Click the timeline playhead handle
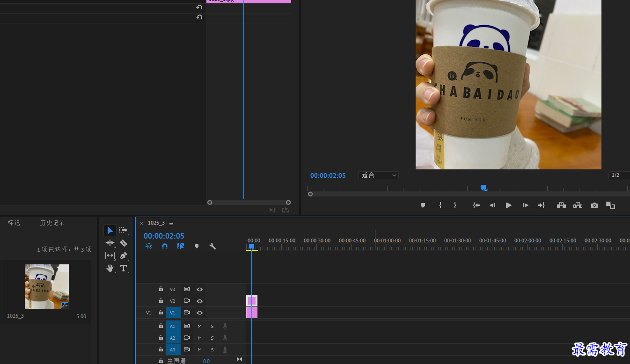The image size is (630, 364). coord(251,247)
